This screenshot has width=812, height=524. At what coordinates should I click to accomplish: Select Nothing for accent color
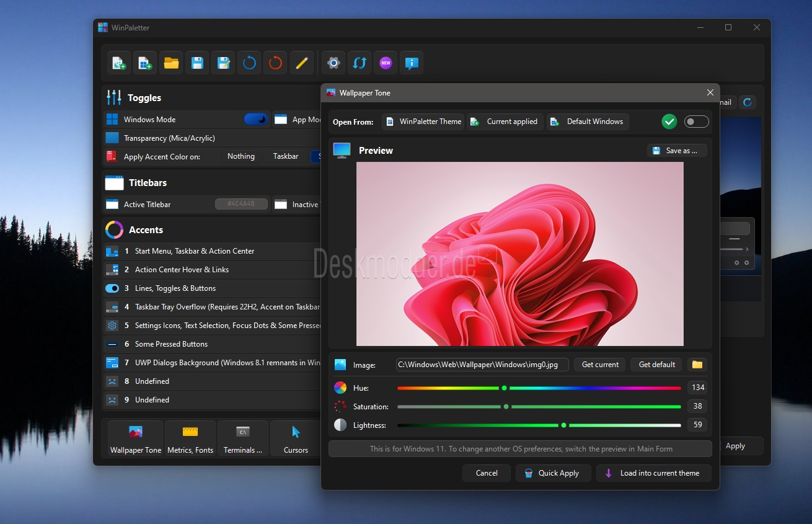coord(241,156)
